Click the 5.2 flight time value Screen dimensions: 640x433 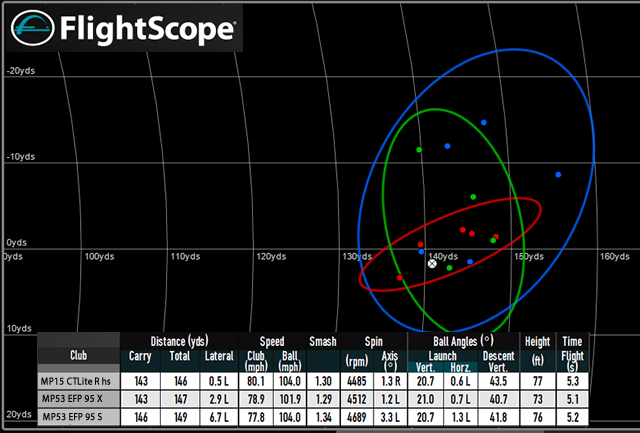coord(573,417)
